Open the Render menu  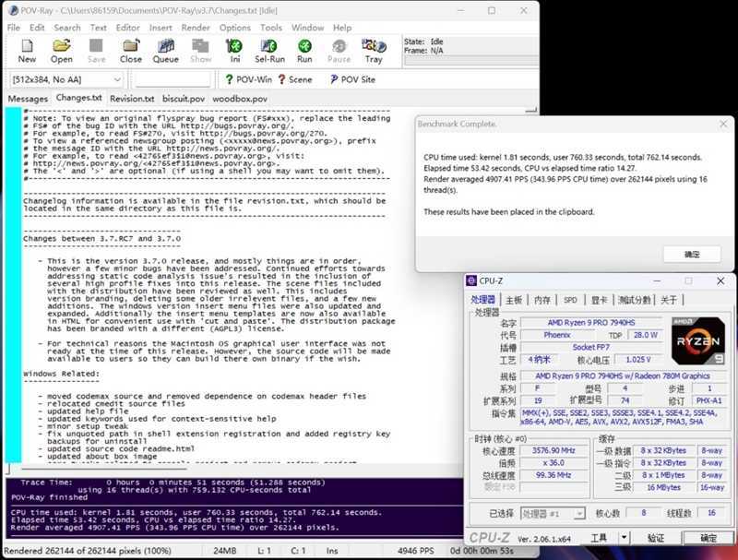(195, 28)
